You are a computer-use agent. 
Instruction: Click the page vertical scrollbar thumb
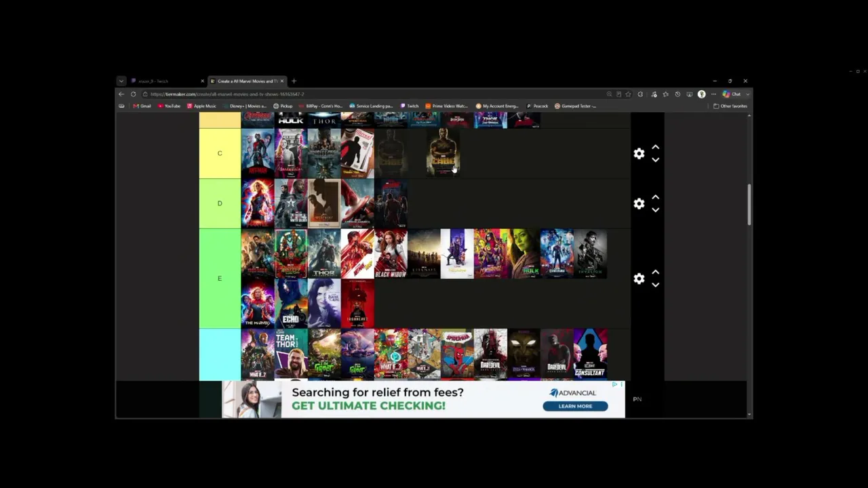coord(749,205)
